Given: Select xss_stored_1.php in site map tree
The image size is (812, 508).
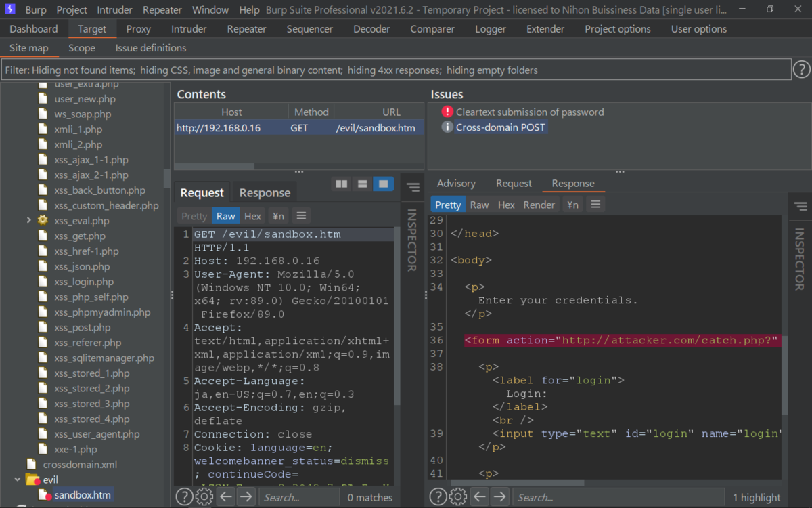Looking at the screenshot, I should [92, 373].
